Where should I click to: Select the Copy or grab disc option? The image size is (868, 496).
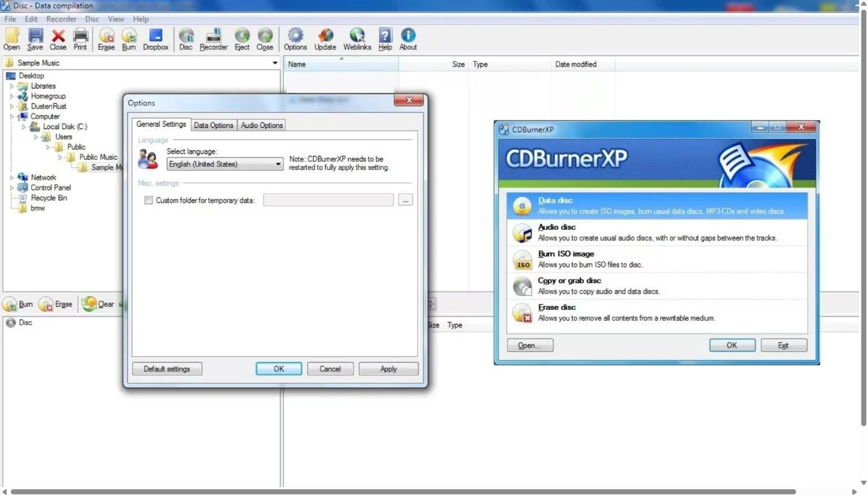(657, 286)
